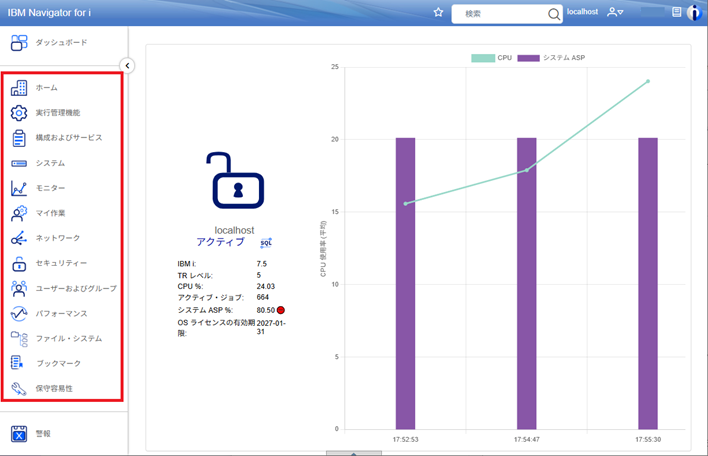Click the ホーム building icon

tap(19, 88)
